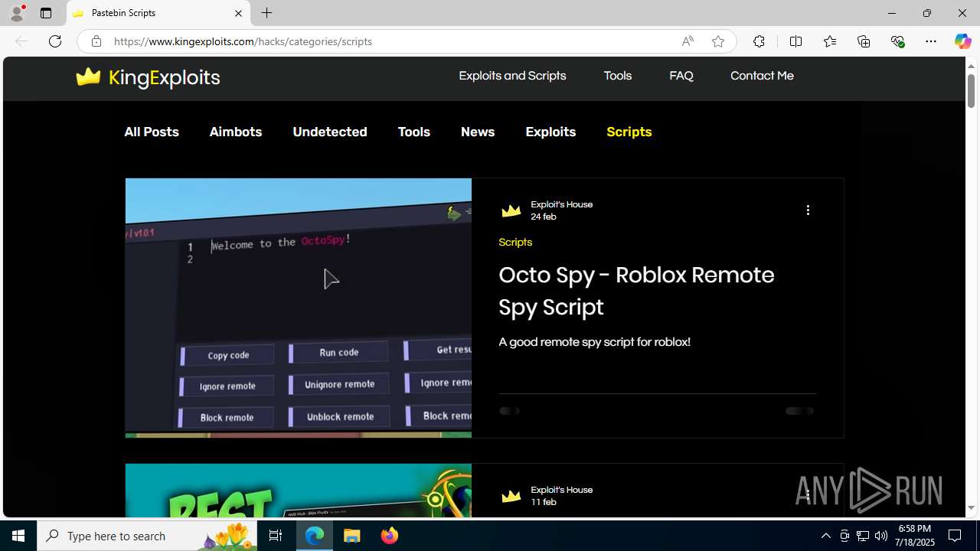Select the Scripts category
The width and height of the screenshot is (980, 551).
click(629, 132)
